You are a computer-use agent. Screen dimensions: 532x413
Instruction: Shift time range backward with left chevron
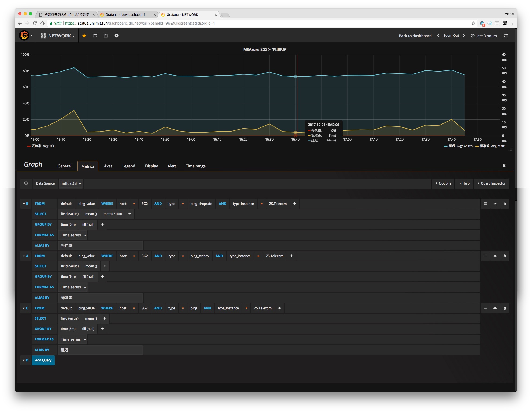pyautogui.click(x=438, y=36)
